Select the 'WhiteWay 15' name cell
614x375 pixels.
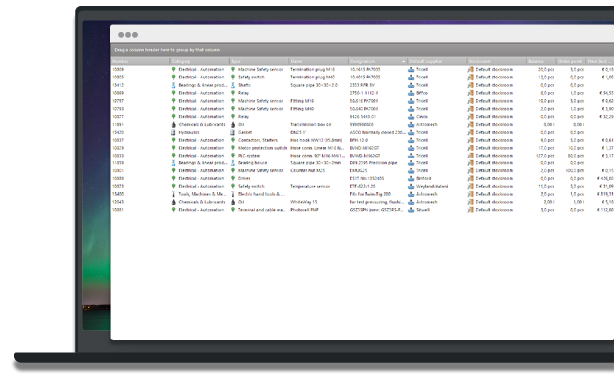[x=303, y=202]
